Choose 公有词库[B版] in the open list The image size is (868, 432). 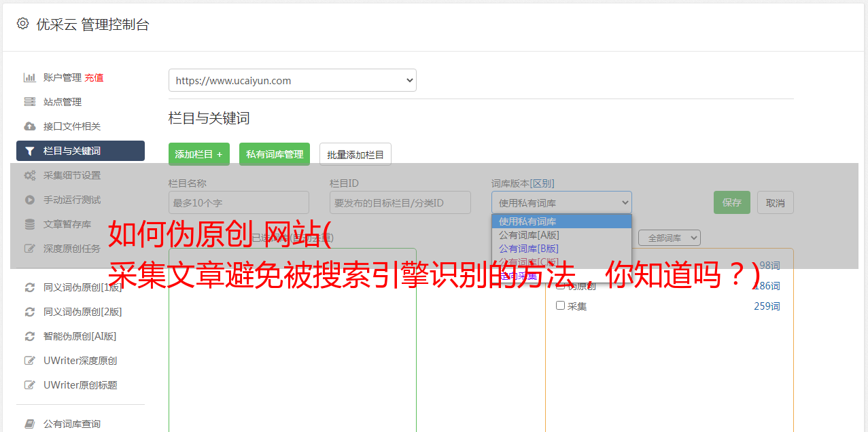coord(561,249)
